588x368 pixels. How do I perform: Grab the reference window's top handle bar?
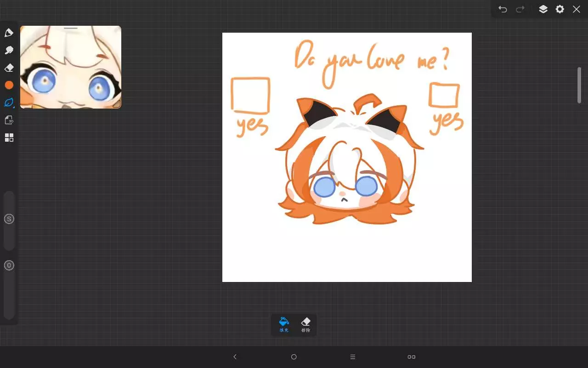pyautogui.click(x=71, y=28)
